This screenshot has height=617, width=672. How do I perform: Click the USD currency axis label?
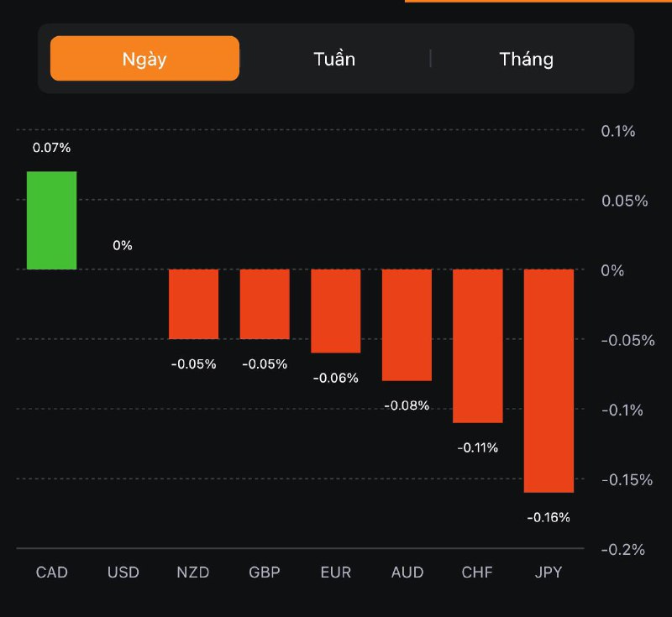tap(123, 573)
